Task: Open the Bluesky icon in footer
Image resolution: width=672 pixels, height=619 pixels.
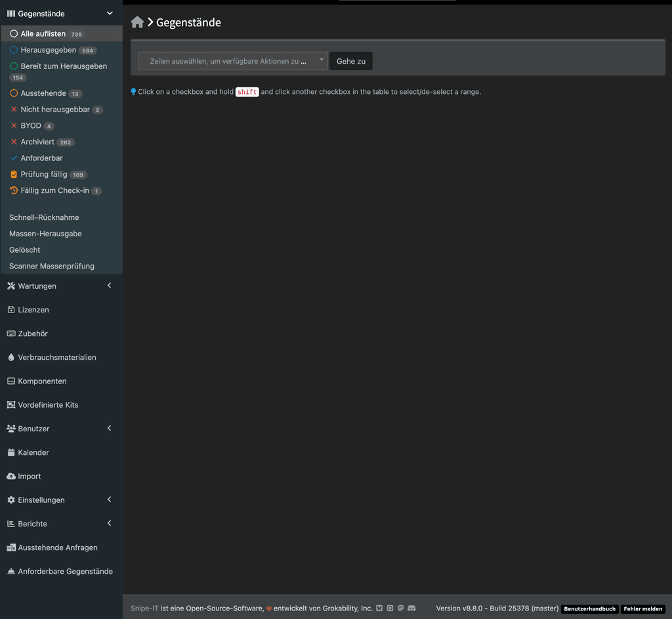Action: (379, 608)
